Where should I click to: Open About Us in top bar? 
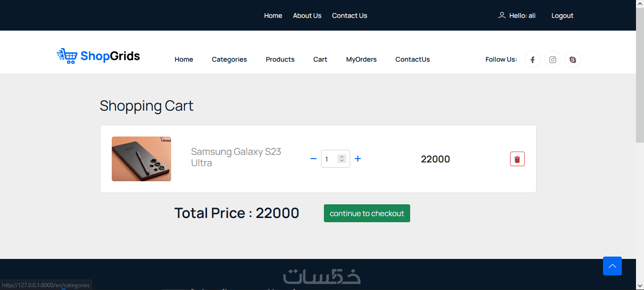click(307, 16)
